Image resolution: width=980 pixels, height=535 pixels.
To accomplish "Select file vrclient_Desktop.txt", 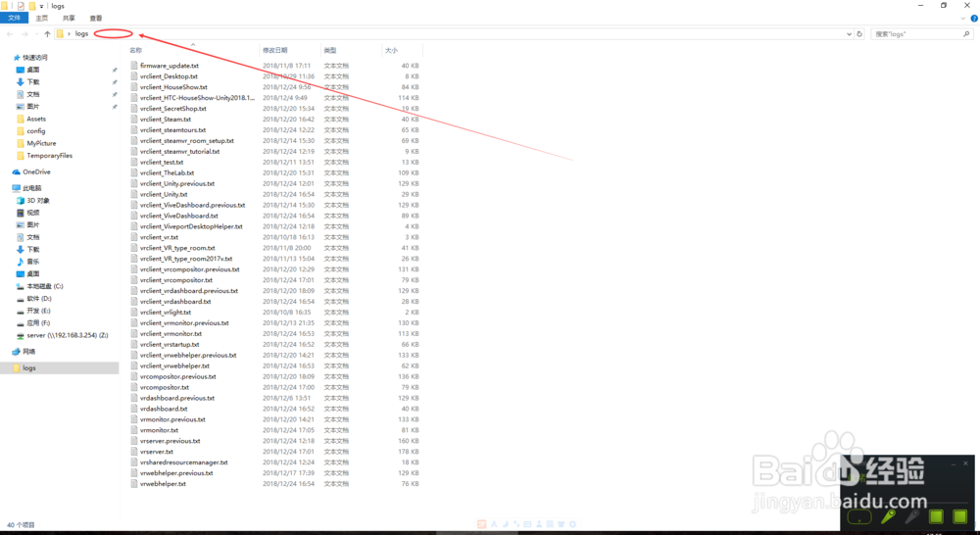I will tap(169, 76).
